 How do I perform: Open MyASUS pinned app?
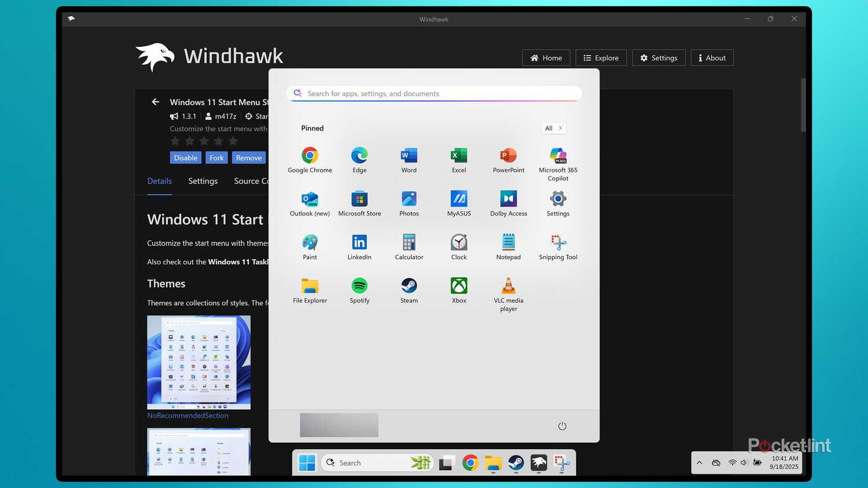(x=459, y=204)
